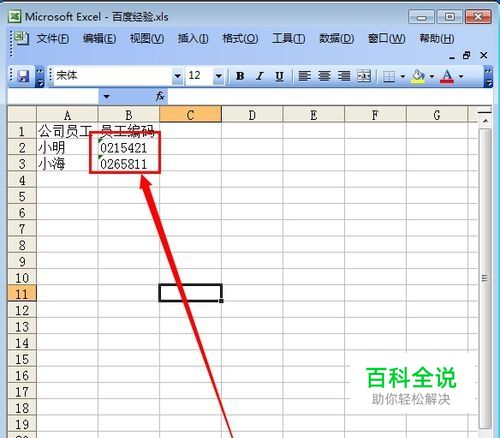
Task: Select column C header
Action: 190,115
